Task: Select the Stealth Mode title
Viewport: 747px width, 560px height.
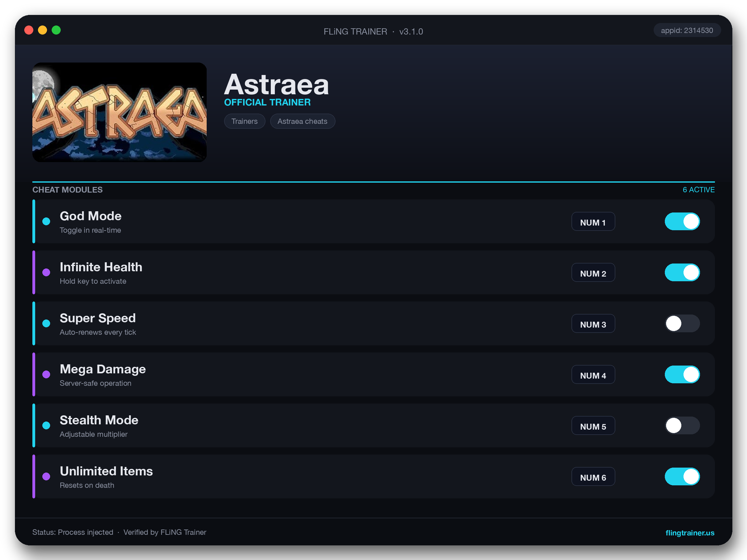Action: click(99, 420)
